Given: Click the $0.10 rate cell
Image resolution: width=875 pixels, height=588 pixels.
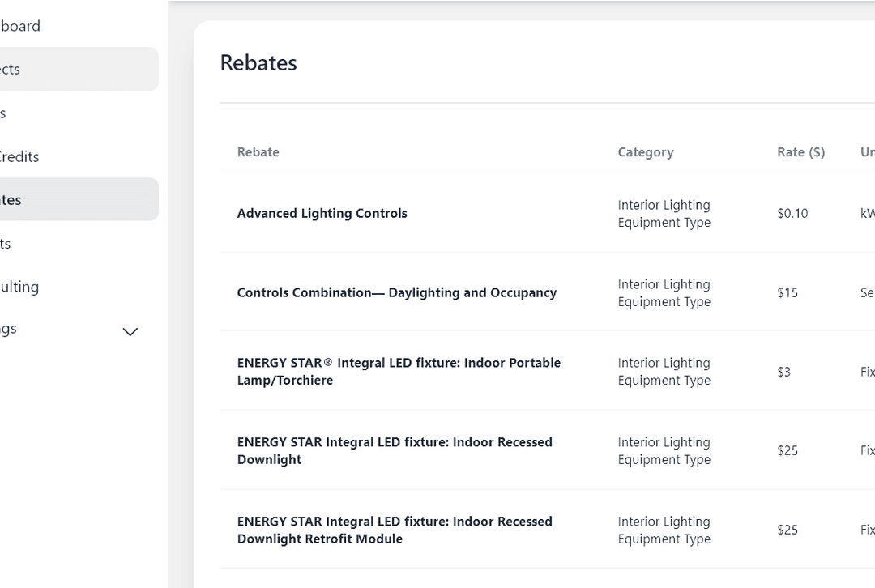Looking at the screenshot, I should point(792,214).
